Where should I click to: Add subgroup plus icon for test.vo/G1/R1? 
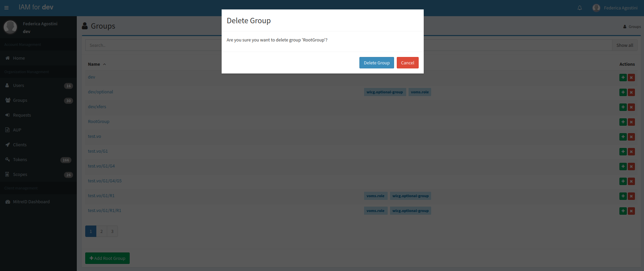coord(623,196)
